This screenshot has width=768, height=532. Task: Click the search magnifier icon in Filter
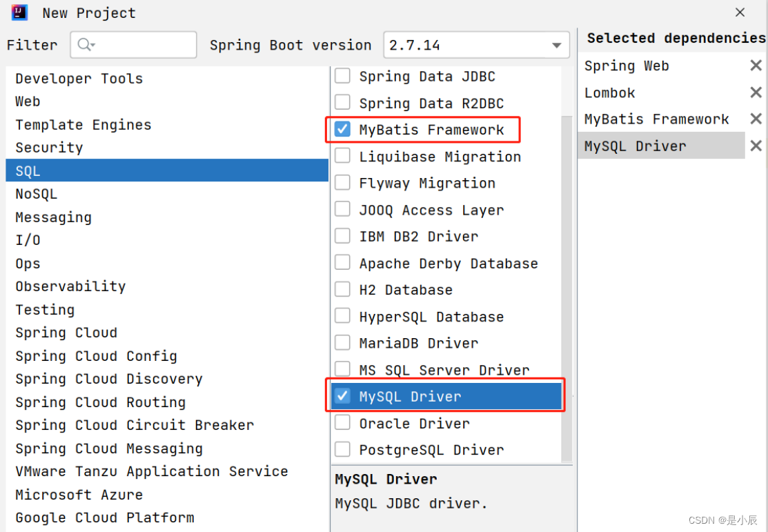86,45
